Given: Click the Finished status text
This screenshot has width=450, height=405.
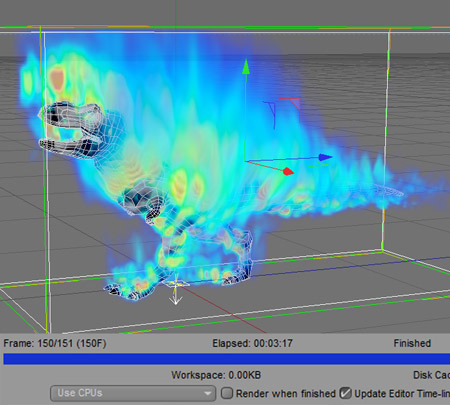Looking at the screenshot, I should 412,343.
